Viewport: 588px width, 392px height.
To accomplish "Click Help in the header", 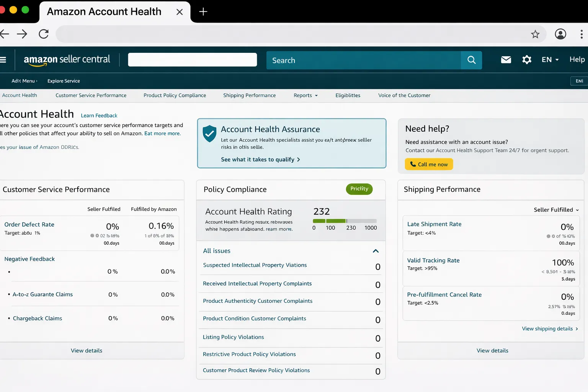I will click(577, 59).
